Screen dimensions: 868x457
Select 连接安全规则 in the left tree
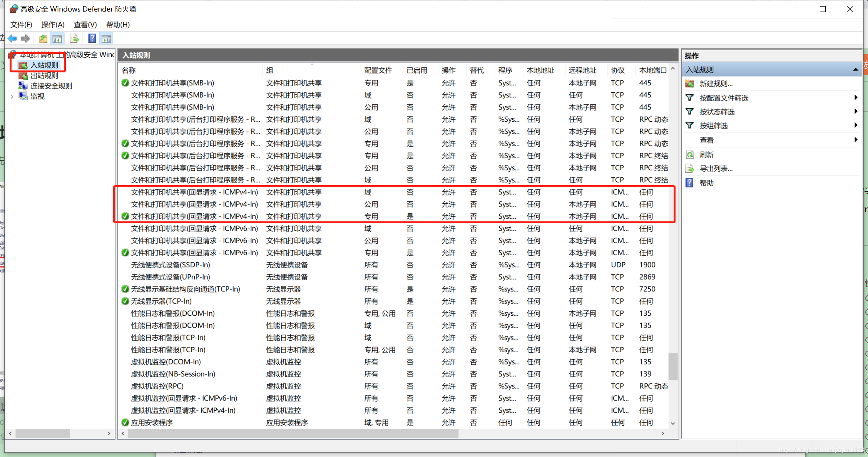point(51,86)
